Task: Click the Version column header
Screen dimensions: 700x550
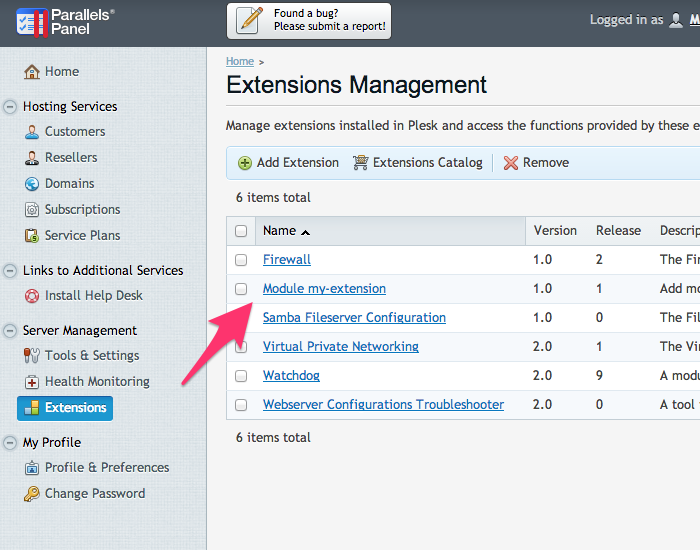Action: pyautogui.click(x=555, y=231)
